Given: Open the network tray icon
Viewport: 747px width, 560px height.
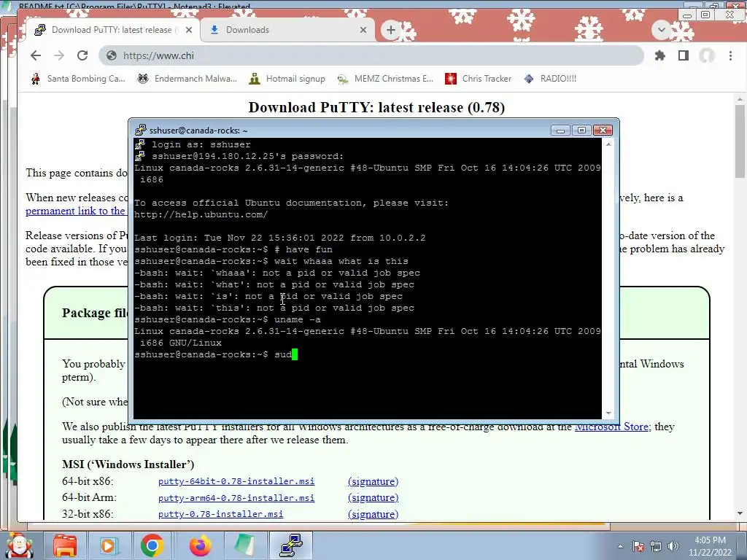Looking at the screenshot, I should (x=656, y=546).
